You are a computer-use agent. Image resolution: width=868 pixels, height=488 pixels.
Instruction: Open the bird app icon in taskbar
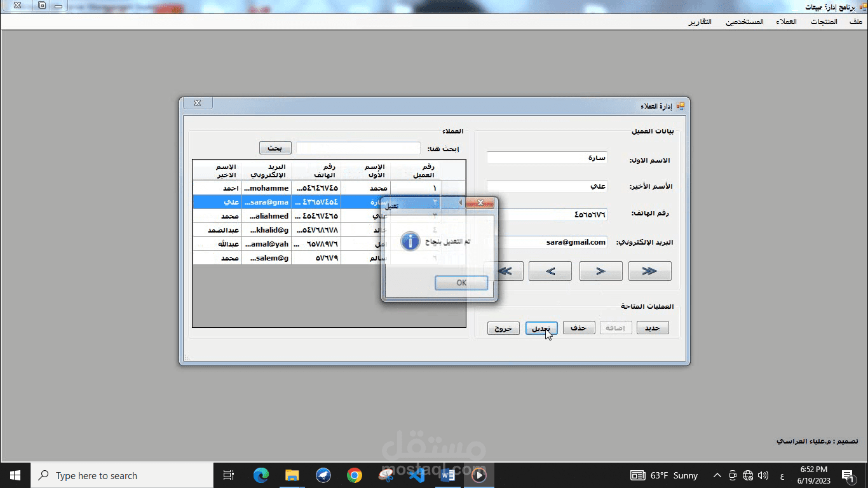tap(323, 475)
